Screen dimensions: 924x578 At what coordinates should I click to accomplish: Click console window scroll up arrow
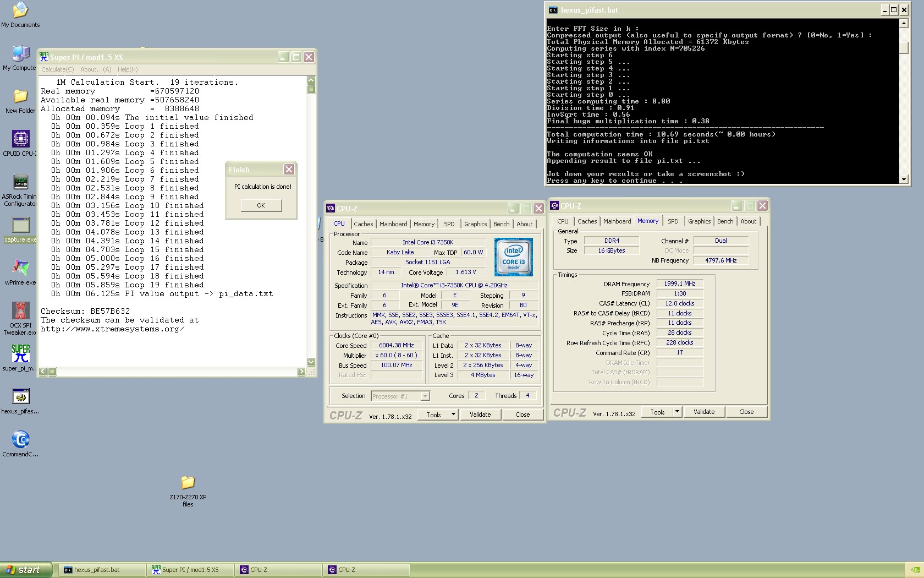coord(904,23)
